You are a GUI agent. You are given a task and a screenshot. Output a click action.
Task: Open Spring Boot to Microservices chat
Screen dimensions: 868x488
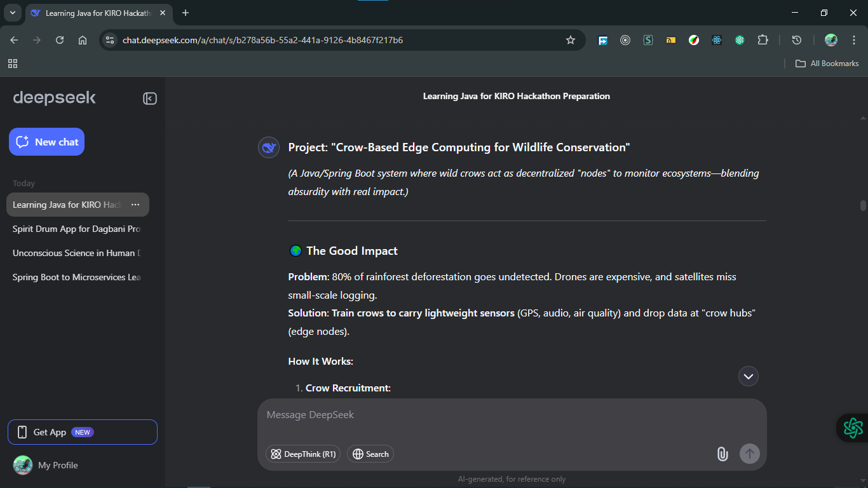(x=77, y=277)
